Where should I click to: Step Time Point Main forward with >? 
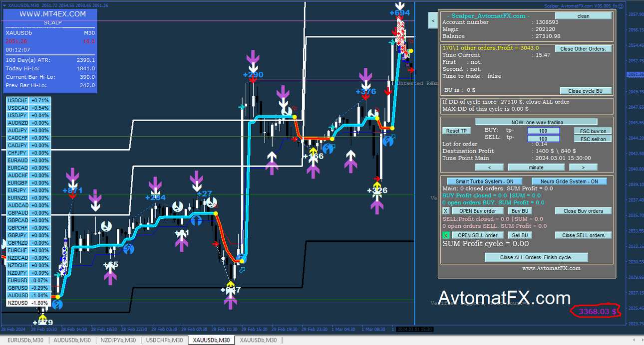pyautogui.click(x=583, y=167)
